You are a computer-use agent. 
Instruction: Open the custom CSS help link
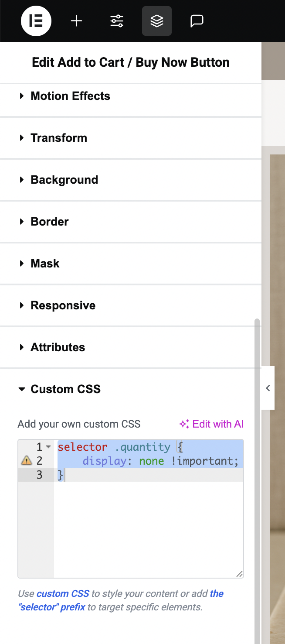point(63,593)
